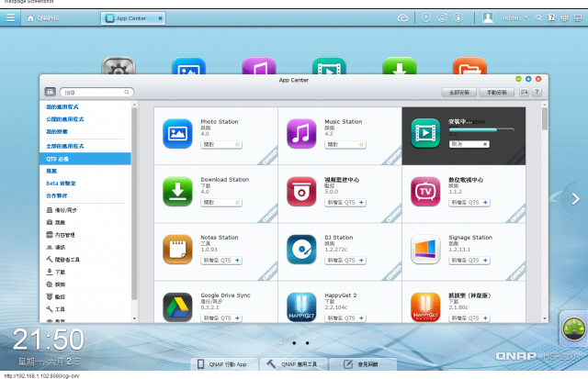Open the App Center list settings dropdown icon

[524, 92]
